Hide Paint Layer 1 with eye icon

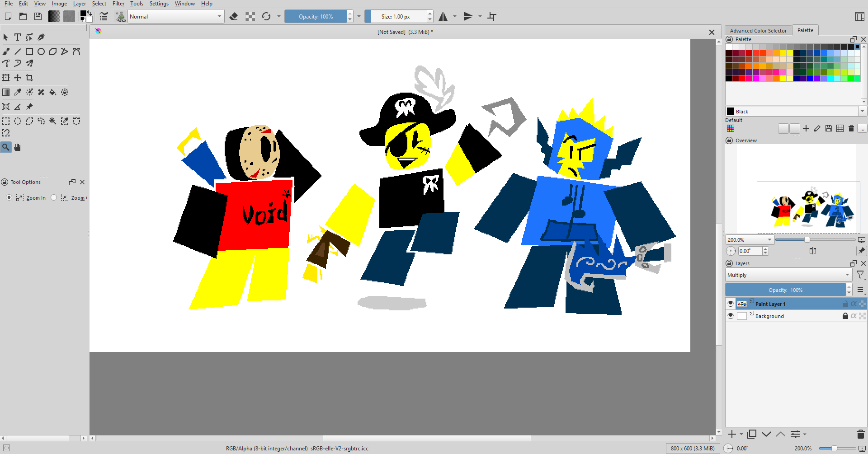(x=730, y=304)
